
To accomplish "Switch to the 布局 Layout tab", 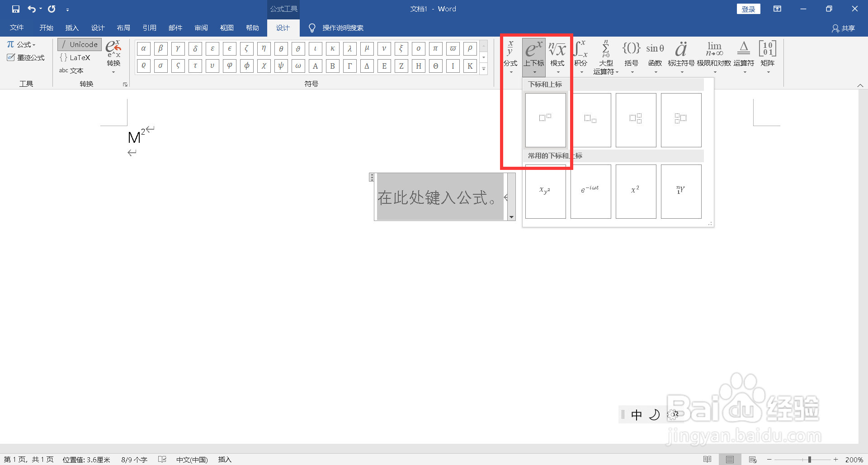I will (123, 28).
